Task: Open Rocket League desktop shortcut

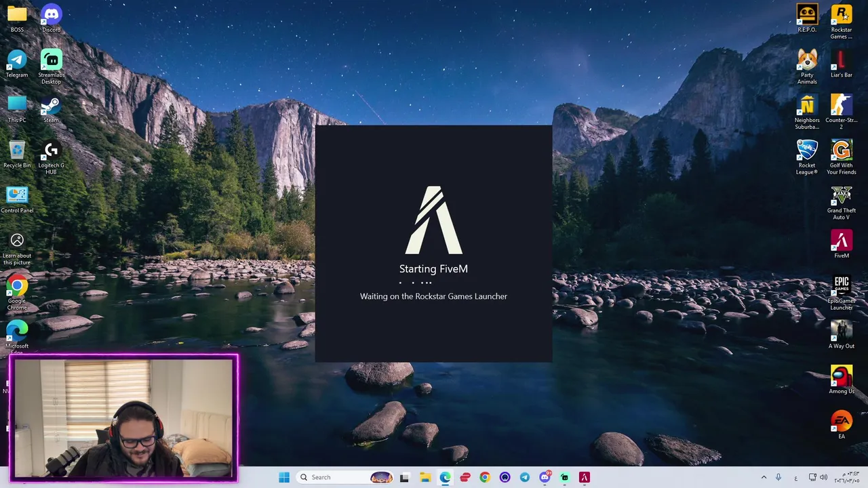Action: [807, 157]
